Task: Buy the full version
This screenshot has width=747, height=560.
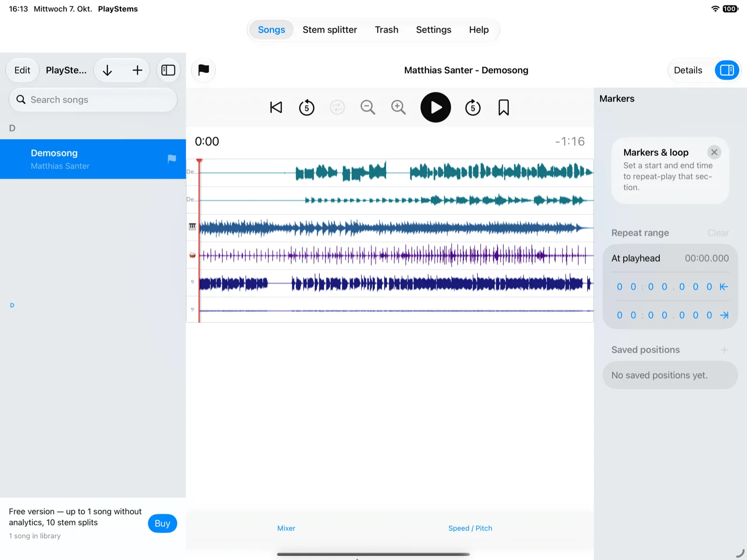Action: [x=162, y=524]
